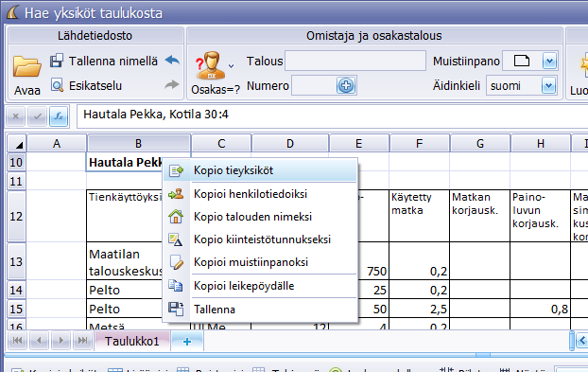
Task: Click Kopio tieyksiköt menu icon
Action: [176, 170]
